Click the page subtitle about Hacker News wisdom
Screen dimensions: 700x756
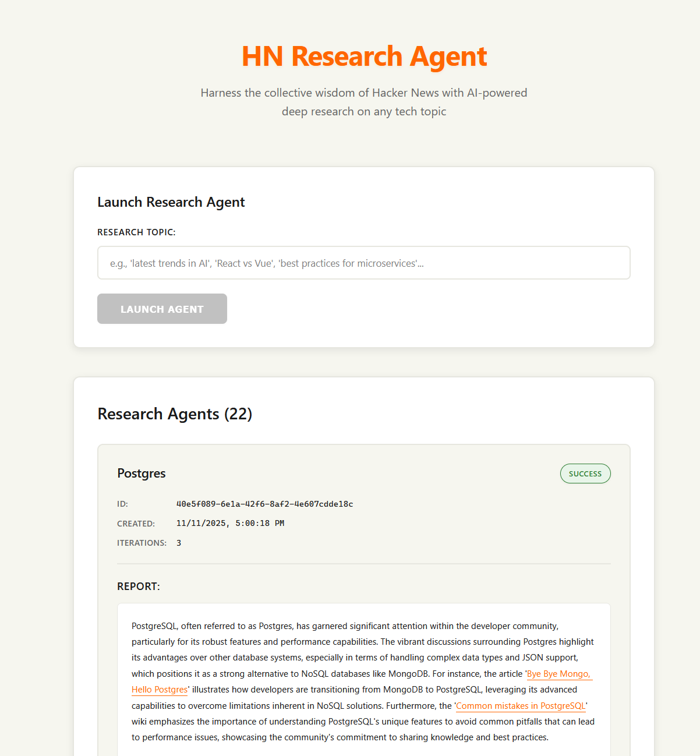pos(363,102)
